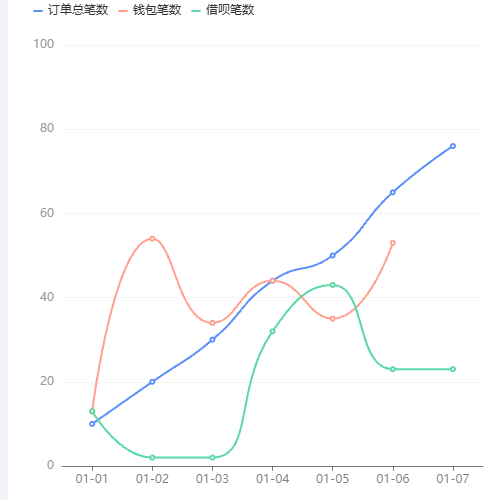
Task: Click the 100 y-axis label
Action: click(43, 44)
